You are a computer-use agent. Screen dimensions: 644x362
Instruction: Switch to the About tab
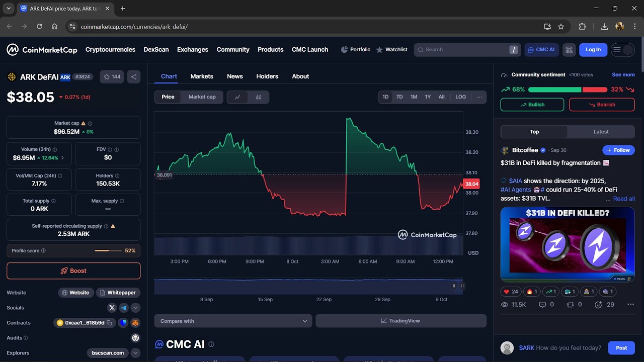(300, 76)
